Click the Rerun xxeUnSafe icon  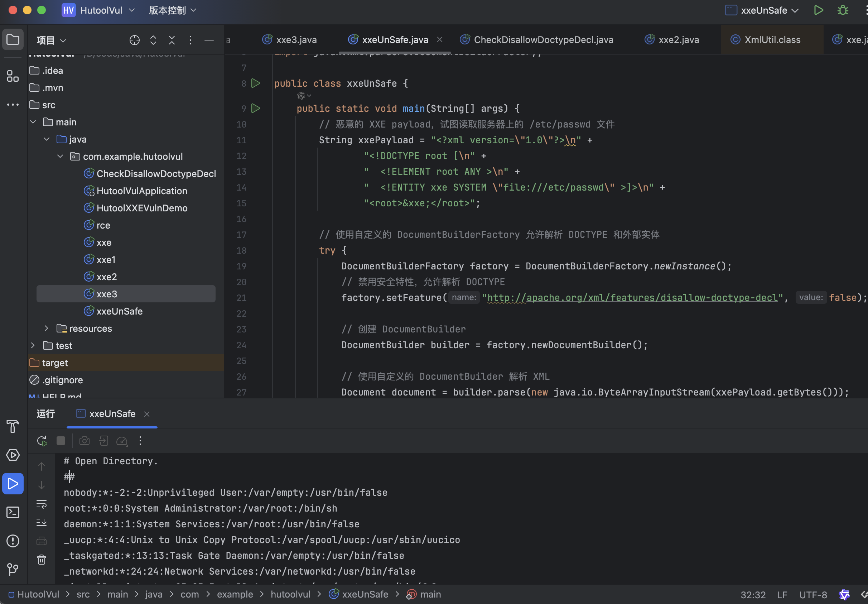point(42,441)
